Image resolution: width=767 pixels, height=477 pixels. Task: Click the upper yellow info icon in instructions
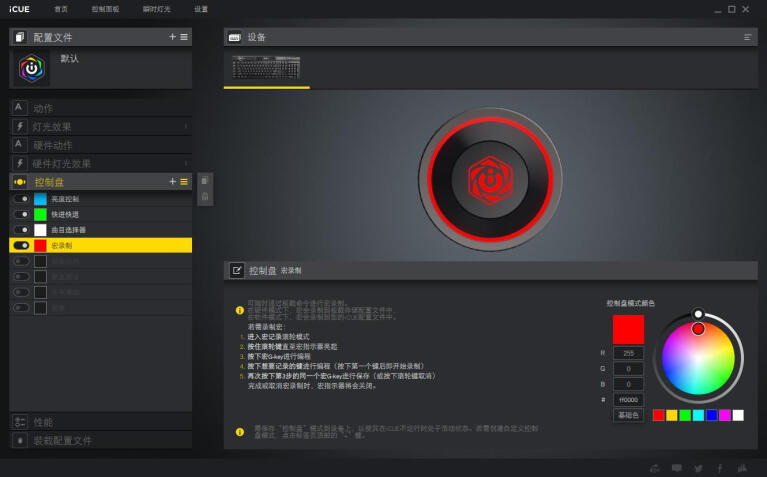240,310
